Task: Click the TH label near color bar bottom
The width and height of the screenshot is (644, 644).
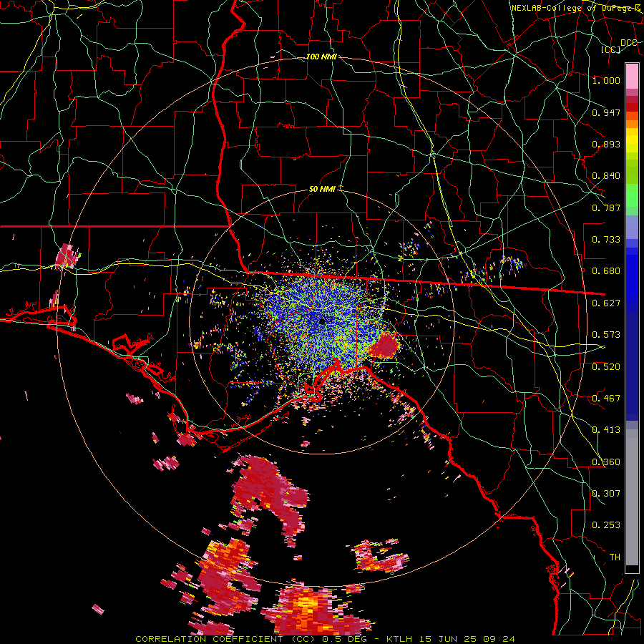Action: click(615, 557)
